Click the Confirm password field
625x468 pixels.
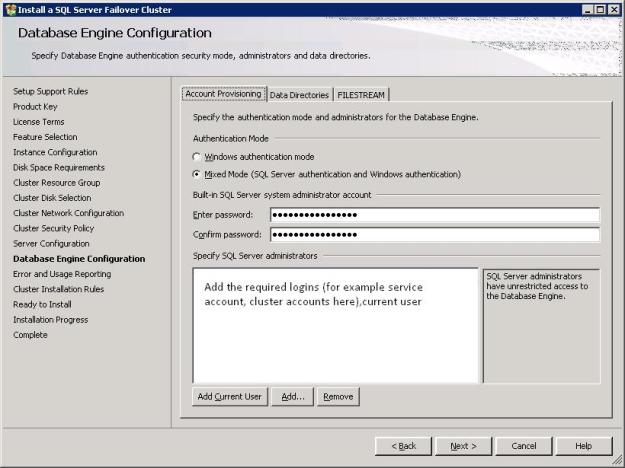pos(434,235)
